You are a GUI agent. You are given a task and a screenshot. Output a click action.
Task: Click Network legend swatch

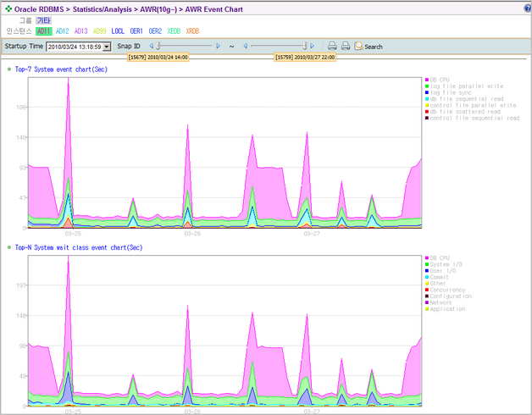click(x=427, y=302)
